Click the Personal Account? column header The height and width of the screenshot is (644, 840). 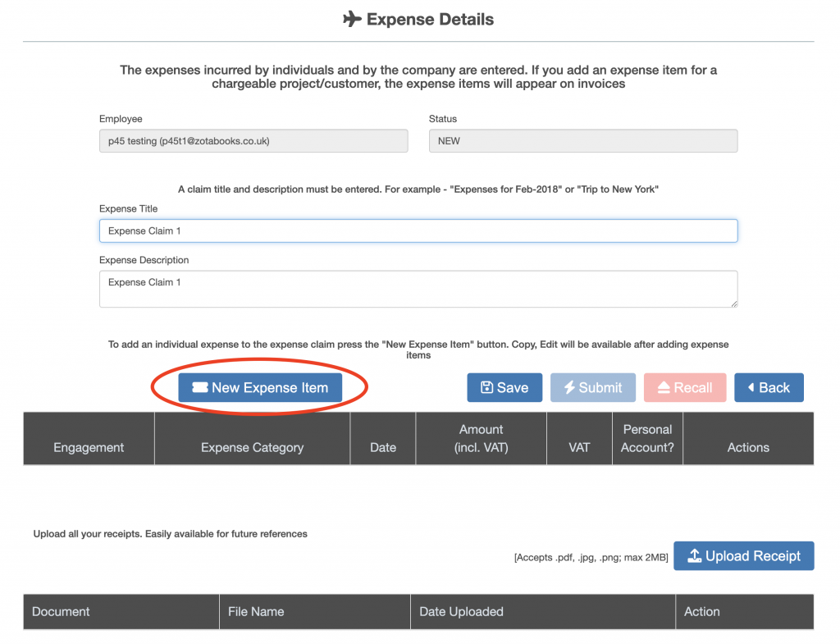(647, 438)
